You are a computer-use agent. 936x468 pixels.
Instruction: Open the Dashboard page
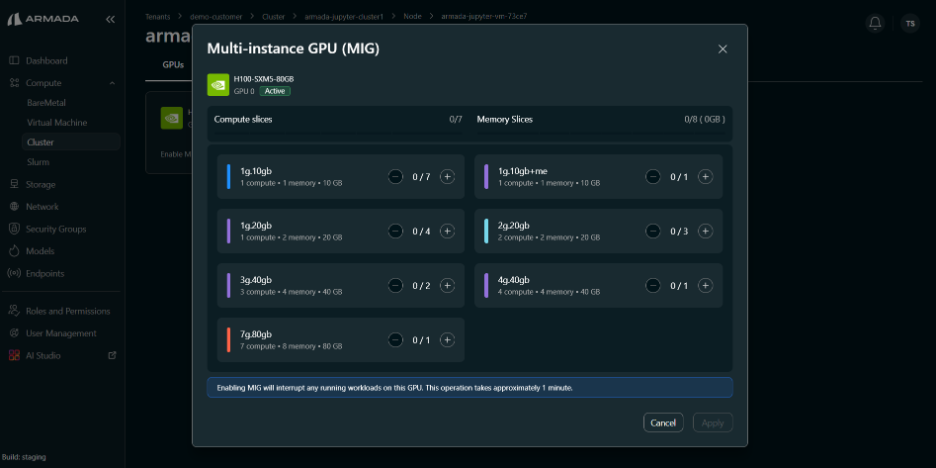(x=47, y=60)
